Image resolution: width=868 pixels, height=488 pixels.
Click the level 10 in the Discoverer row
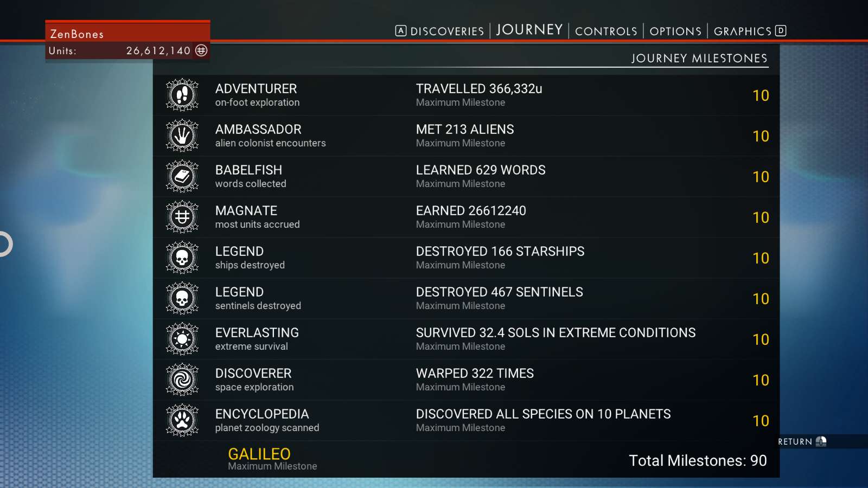pyautogui.click(x=761, y=380)
